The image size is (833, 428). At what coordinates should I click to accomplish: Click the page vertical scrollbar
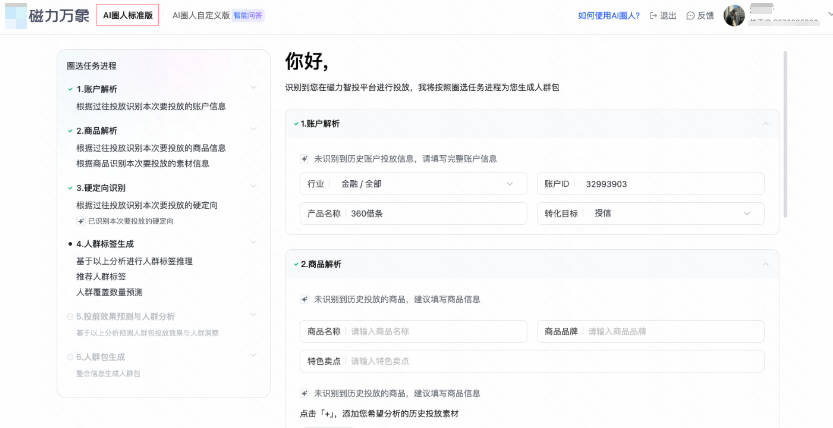click(x=785, y=134)
